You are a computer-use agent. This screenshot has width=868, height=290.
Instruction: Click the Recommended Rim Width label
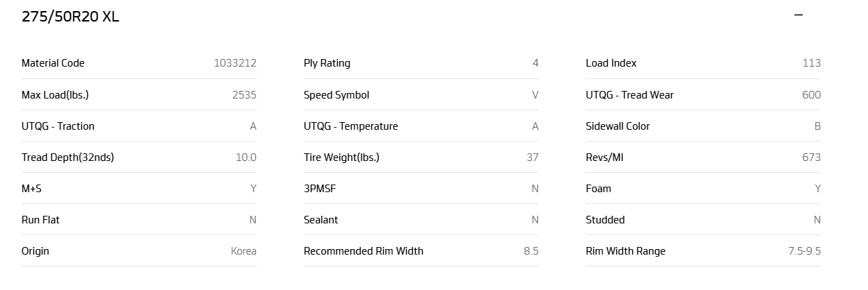[x=363, y=251]
